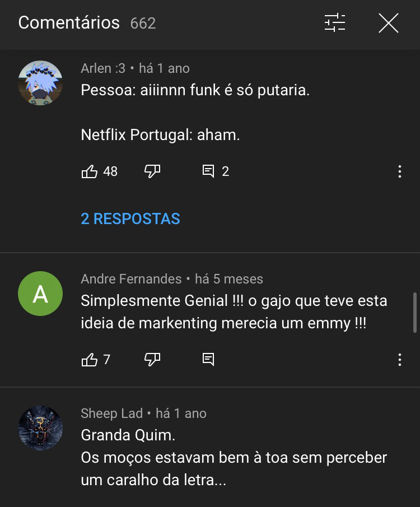
Task: Open more options for Arlen's comment
Action: click(399, 171)
